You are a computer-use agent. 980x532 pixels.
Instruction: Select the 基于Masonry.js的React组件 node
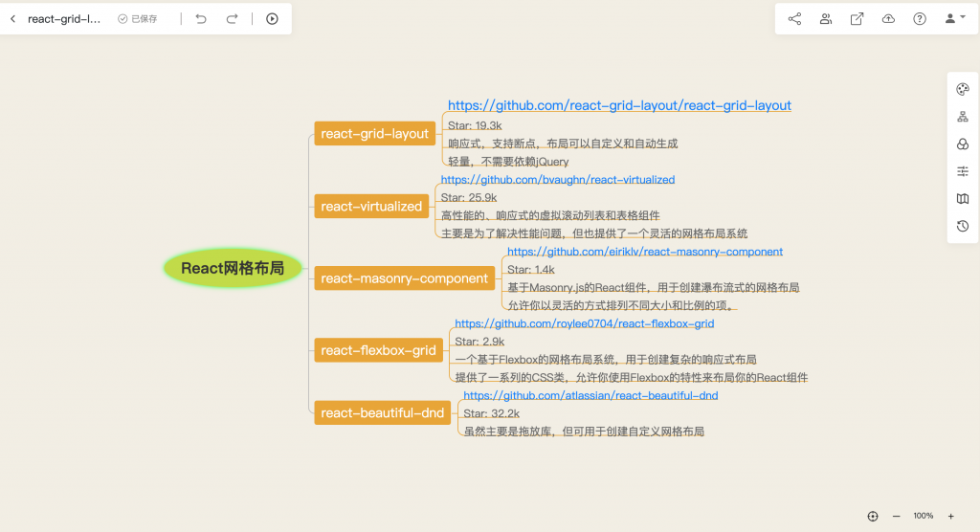point(653,288)
